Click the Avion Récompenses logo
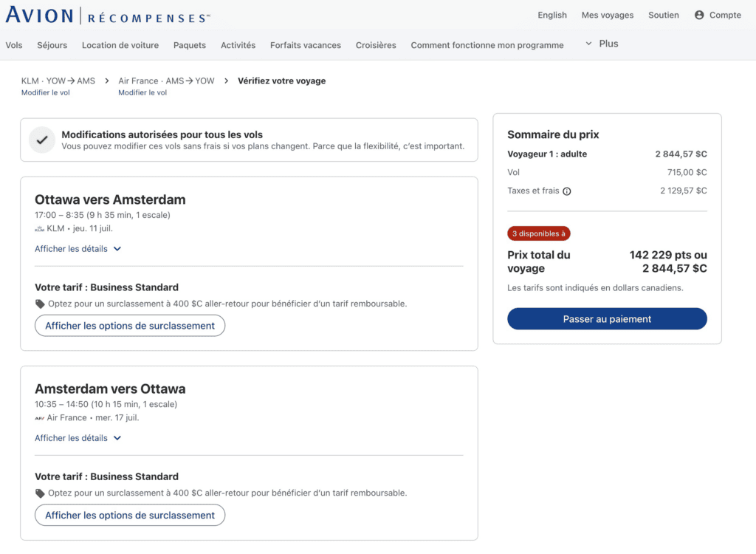This screenshot has height=554, width=756. (x=108, y=16)
